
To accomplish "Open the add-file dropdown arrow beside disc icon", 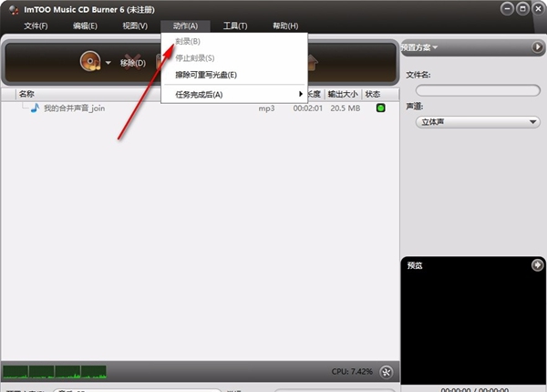I will click(x=108, y=63).
